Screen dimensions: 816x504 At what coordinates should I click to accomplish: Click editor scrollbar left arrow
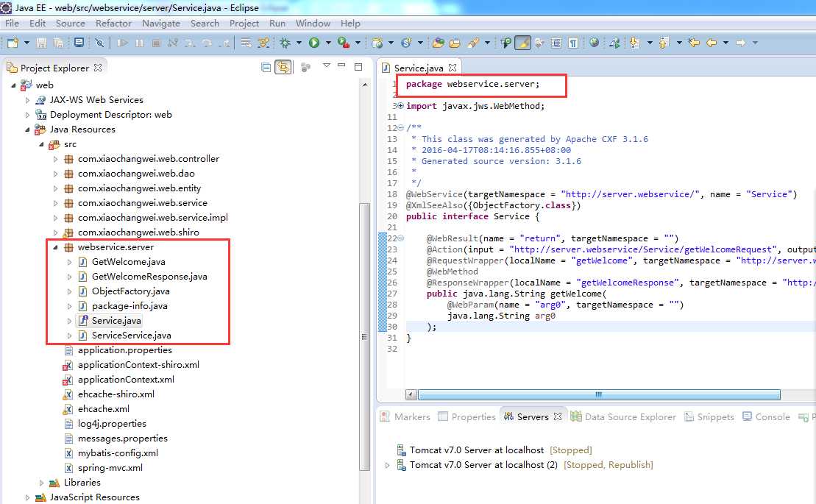coord(411,395)
